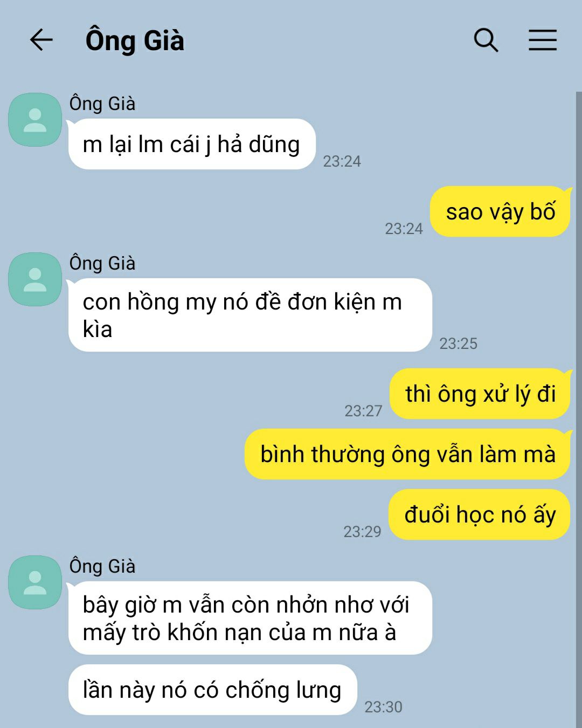The height and width of the screenshot is (728, 582).
Task: Select bubble 'bình thường ông vẫn làm mà'
Action: 407,454
